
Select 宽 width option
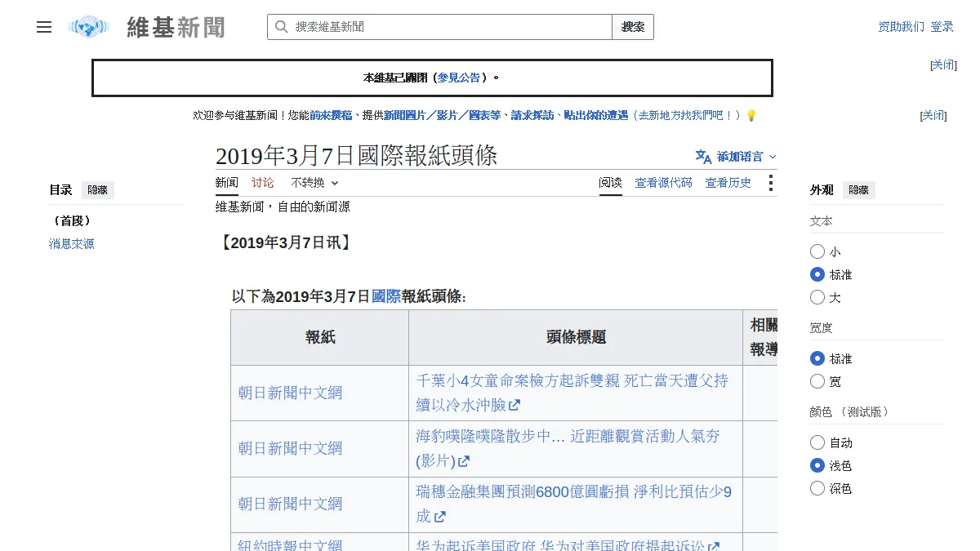817,381
